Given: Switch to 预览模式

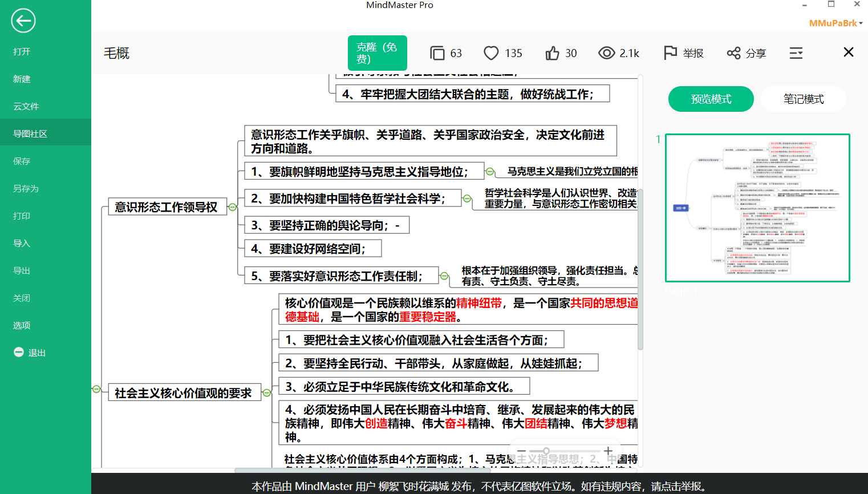Looking at the screenshot, I should coord(711,99).
